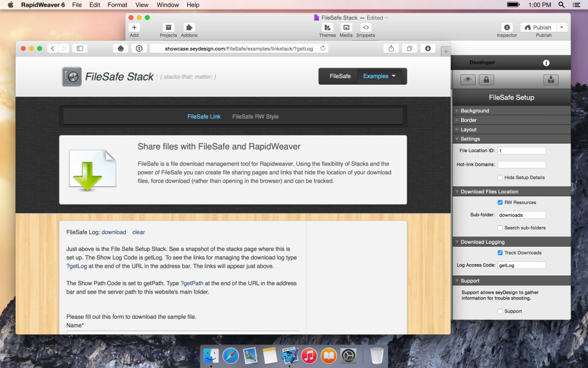The width and height of the screenshot is (588, 368).
Task: Open the Addons toolbar icon
Action: (189, 28)
